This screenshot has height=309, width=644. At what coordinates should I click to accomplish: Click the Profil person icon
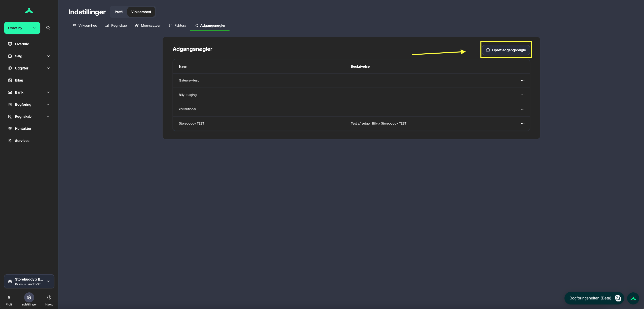[x=9, y=297]
